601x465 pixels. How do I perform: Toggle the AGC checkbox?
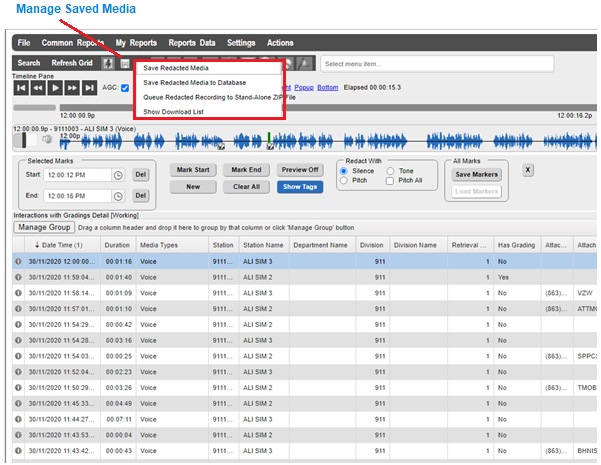[x=125, y=88]
